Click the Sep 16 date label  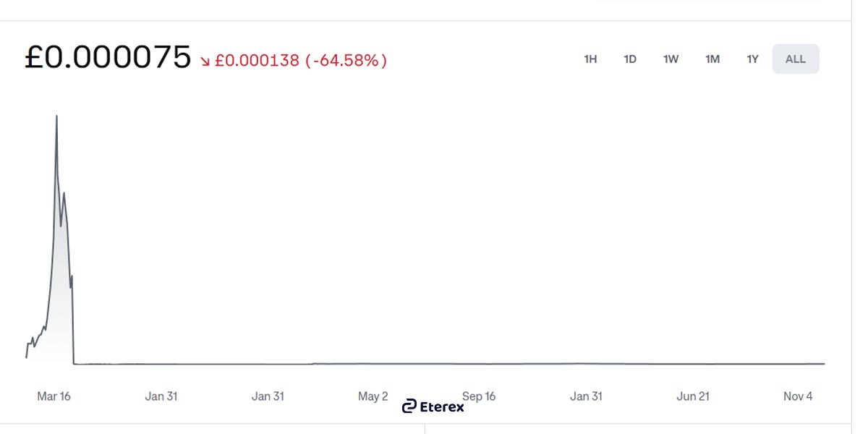point(479,396)
